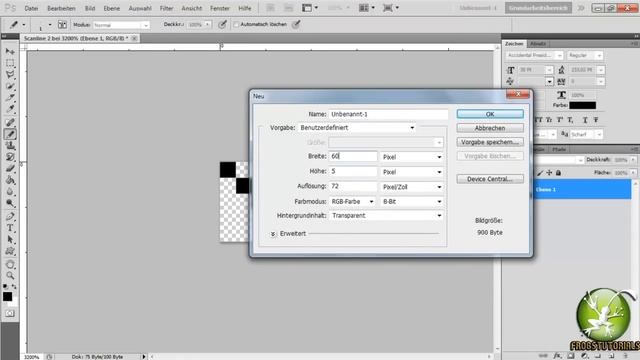Image resolution: width=640 pixels, height=360 pixels.
Task: Toggle All Caps text style button
Action: point(539,120)
